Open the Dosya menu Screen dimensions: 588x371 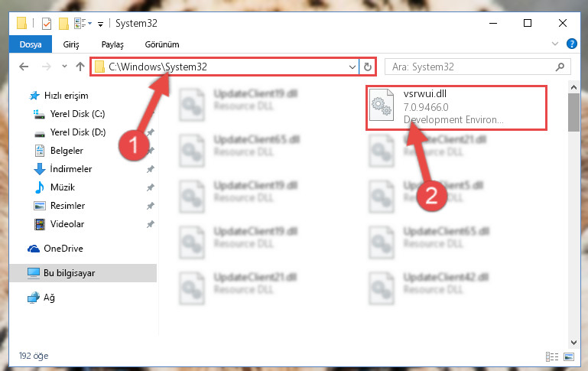point(31,44)
